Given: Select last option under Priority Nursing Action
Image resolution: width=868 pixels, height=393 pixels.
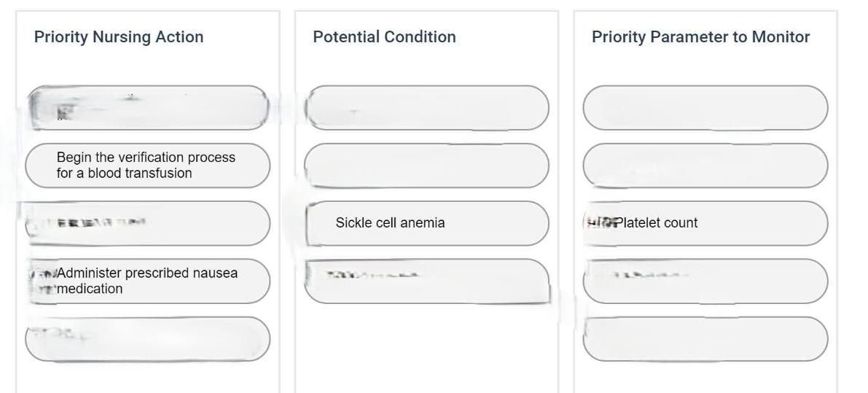Looking at the screenshot, I should [x=147, y=339].
